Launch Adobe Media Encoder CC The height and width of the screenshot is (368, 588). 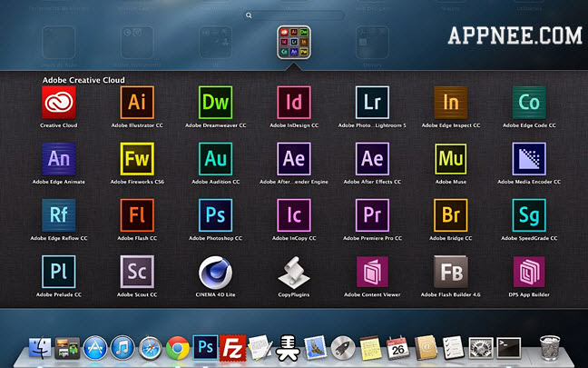(x=529, y=159)
